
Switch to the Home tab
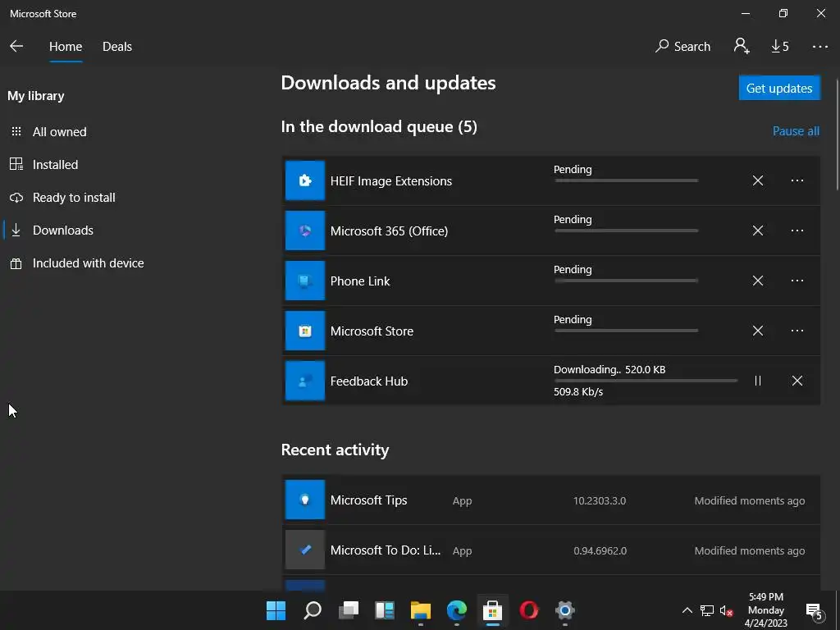(66, 47)
